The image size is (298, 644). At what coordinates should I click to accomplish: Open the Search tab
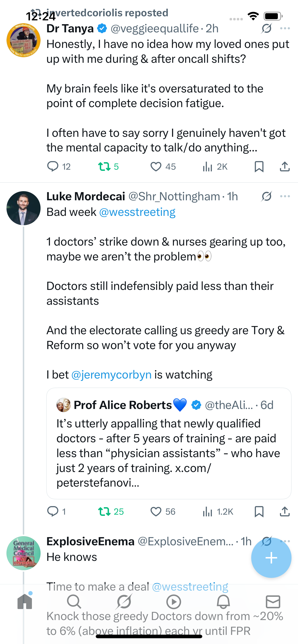click(x=74, y=602)
